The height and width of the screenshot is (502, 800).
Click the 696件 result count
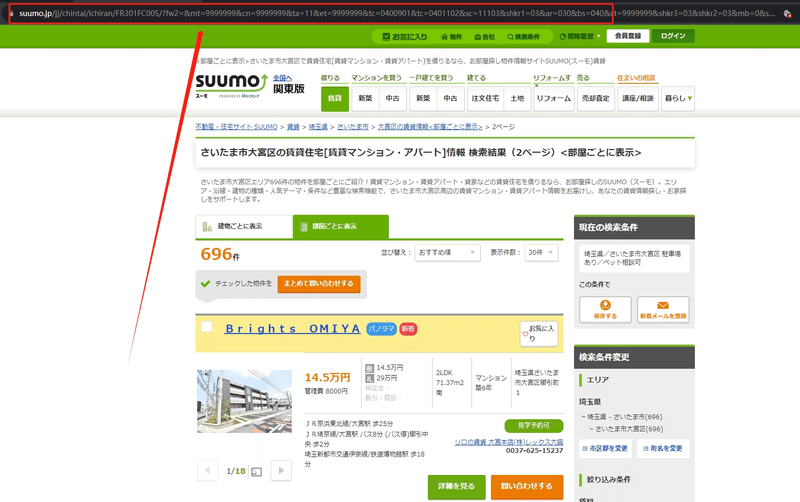pos(220,254)
